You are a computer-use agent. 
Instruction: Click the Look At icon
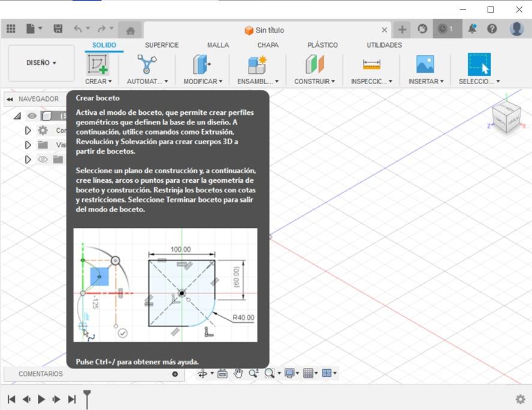pyautogui.click(x=222, y=373)
